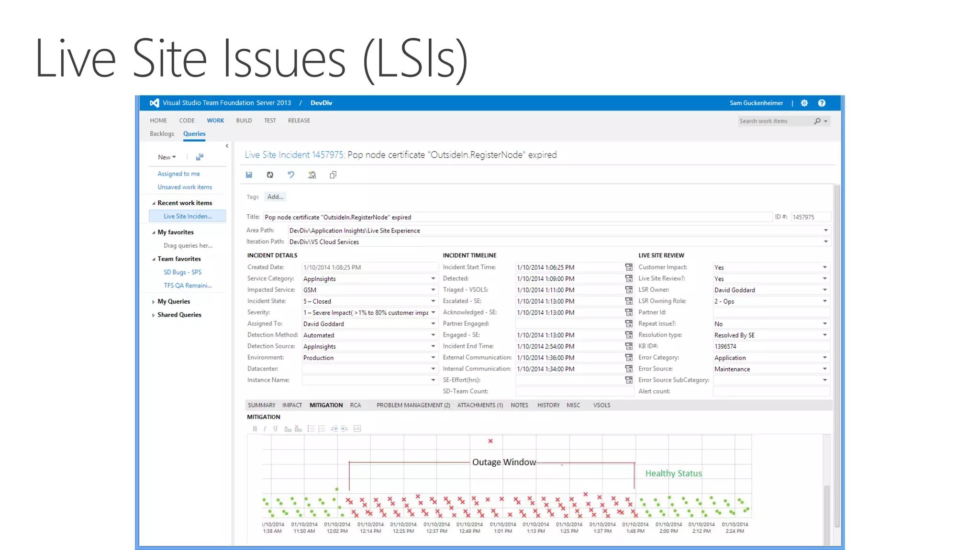The height and width of the screenshot is (550, 980).
Task: Open the Incident State dropdown
Action: (x=433, y=301)
